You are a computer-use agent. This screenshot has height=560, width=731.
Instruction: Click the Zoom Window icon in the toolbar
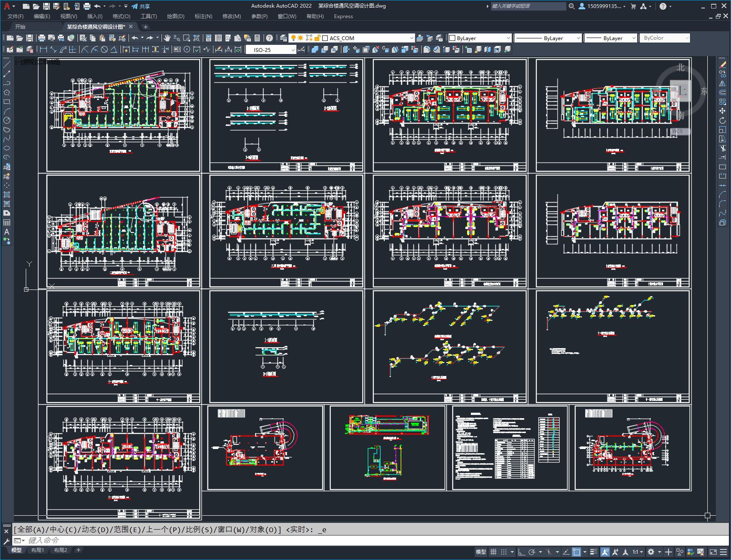(187, 38)
